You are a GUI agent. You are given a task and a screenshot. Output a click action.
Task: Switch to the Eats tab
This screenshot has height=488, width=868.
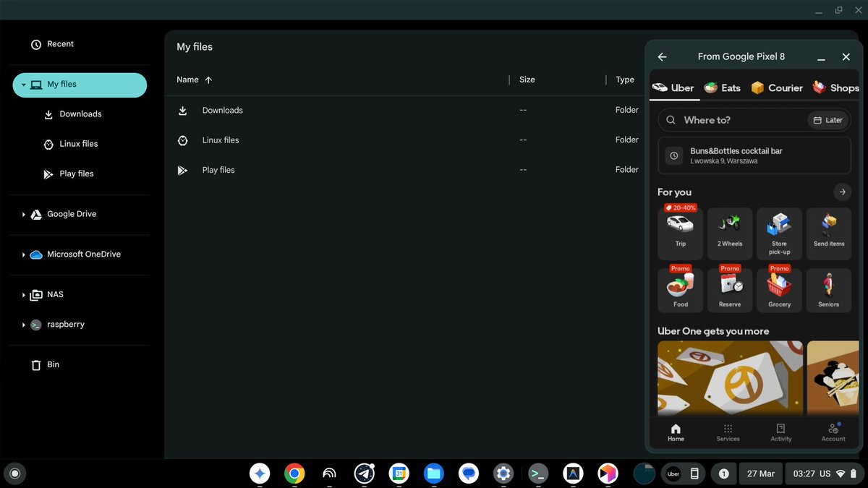pos(722,87)
